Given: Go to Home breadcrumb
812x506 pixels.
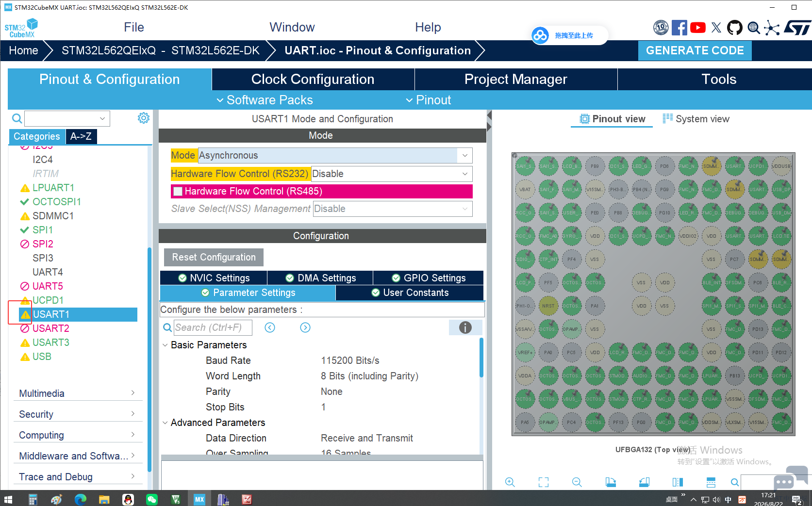Looking at the screenshot, I should click(23, 50).
